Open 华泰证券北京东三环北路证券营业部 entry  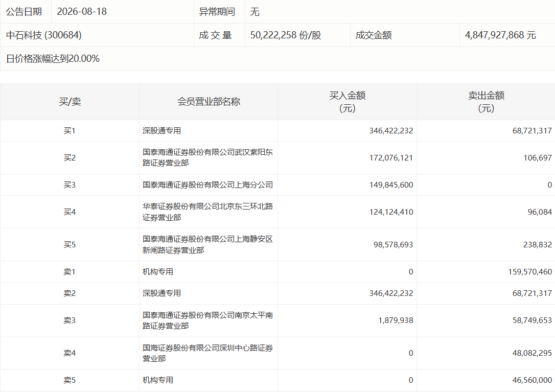coord(208,212)
